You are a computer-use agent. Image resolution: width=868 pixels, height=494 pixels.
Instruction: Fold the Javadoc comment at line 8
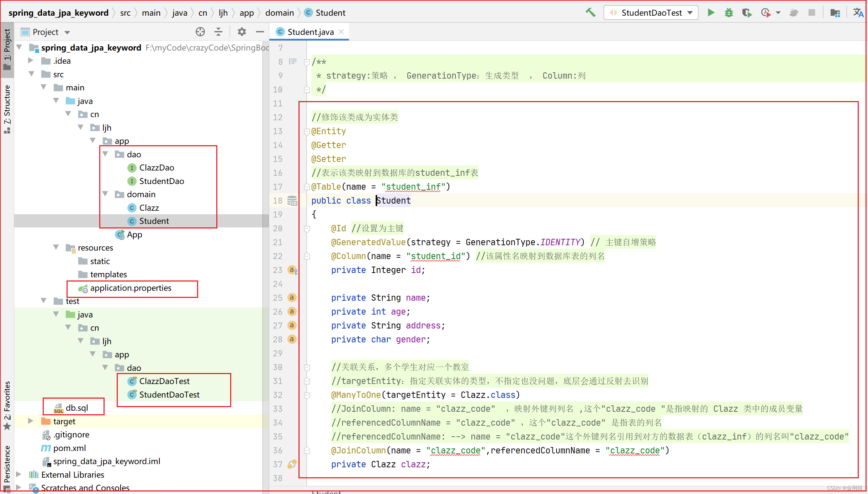pos(307,62)
